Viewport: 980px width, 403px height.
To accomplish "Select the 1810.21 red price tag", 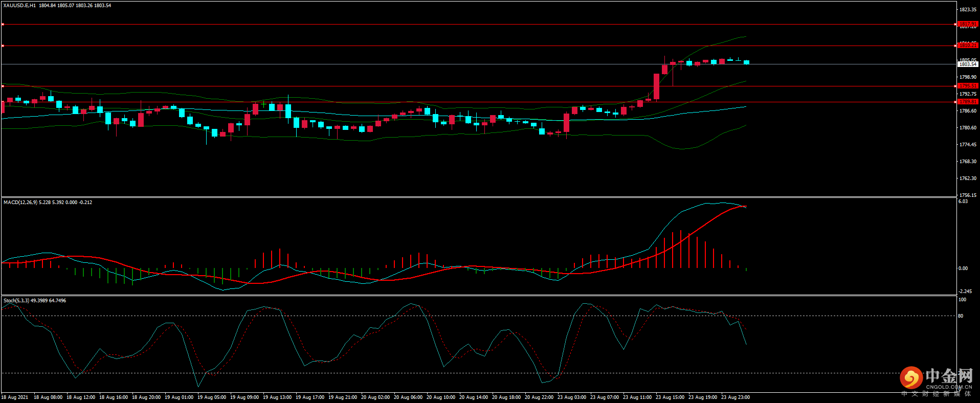I will point(968,46).
